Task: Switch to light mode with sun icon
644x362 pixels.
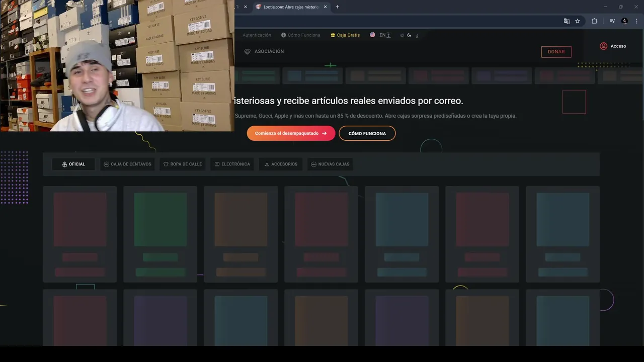Action: coord(401,35)
